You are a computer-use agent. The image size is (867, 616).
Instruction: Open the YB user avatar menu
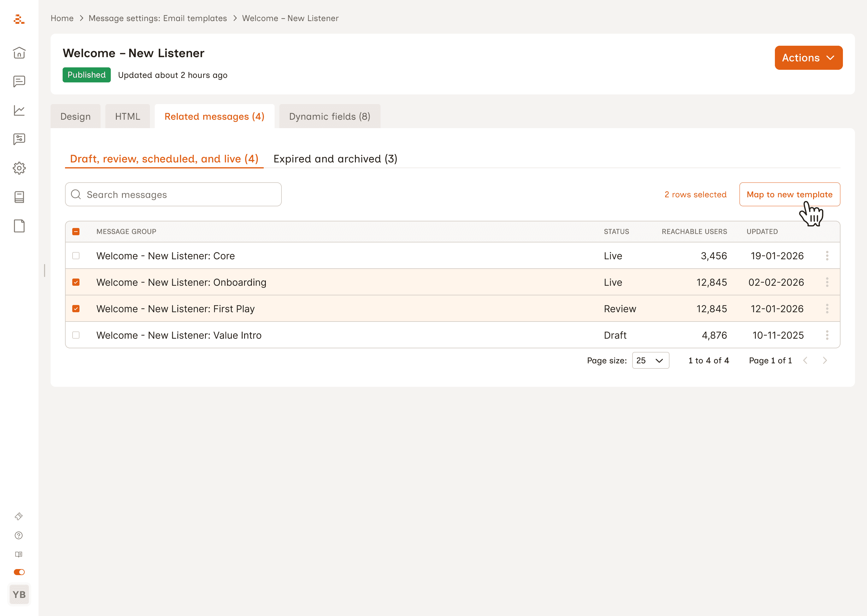(x=19, y=594)
